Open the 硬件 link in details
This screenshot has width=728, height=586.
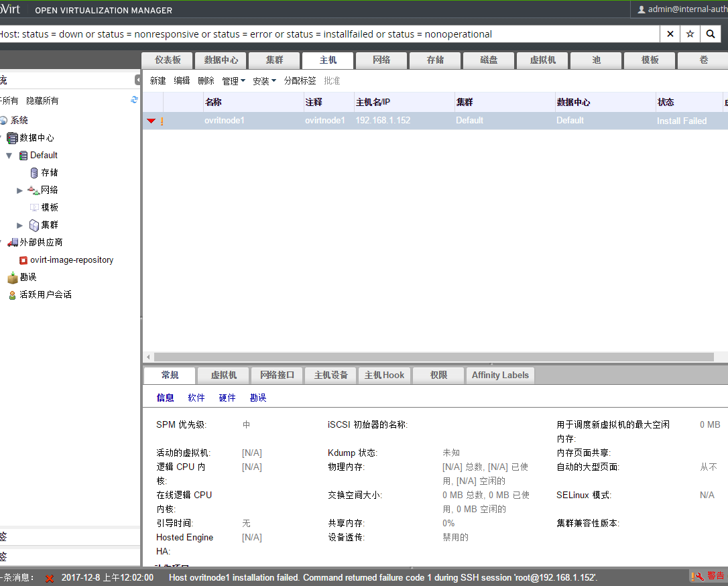(227, 398)
